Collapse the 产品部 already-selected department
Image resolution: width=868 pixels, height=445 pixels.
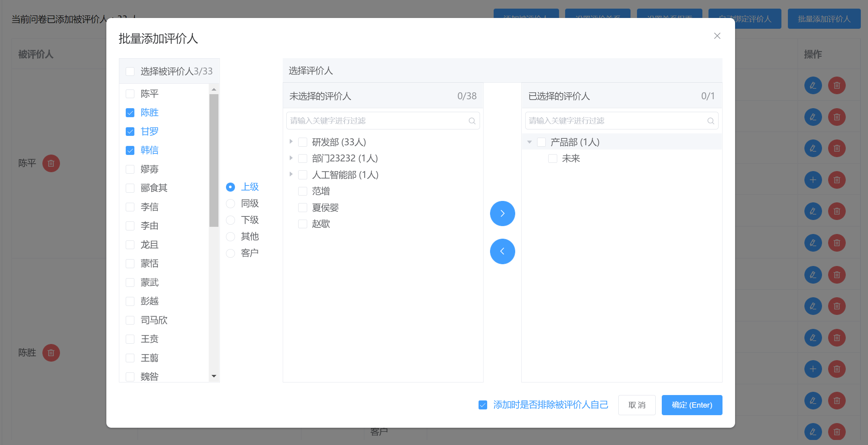tap(530, 142)
